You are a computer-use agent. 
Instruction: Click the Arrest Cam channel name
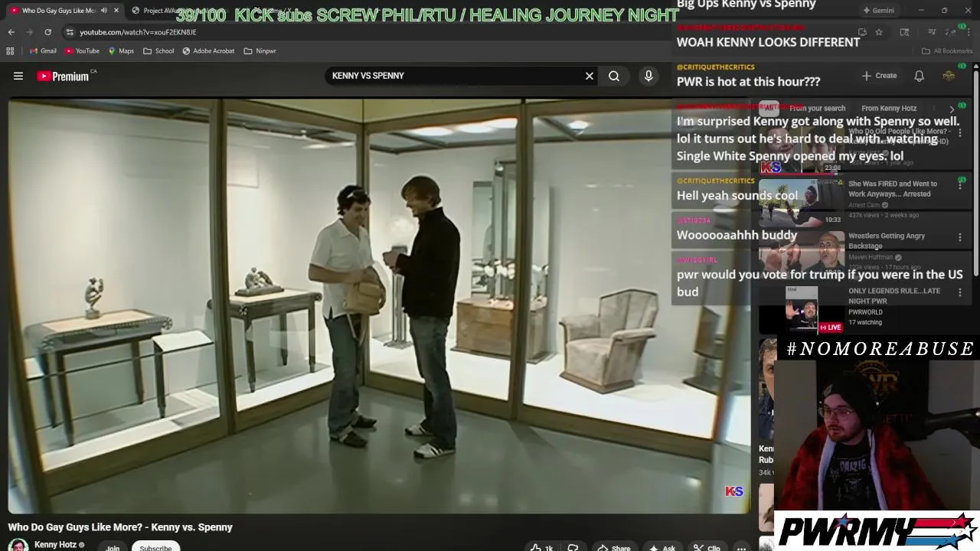864,205
